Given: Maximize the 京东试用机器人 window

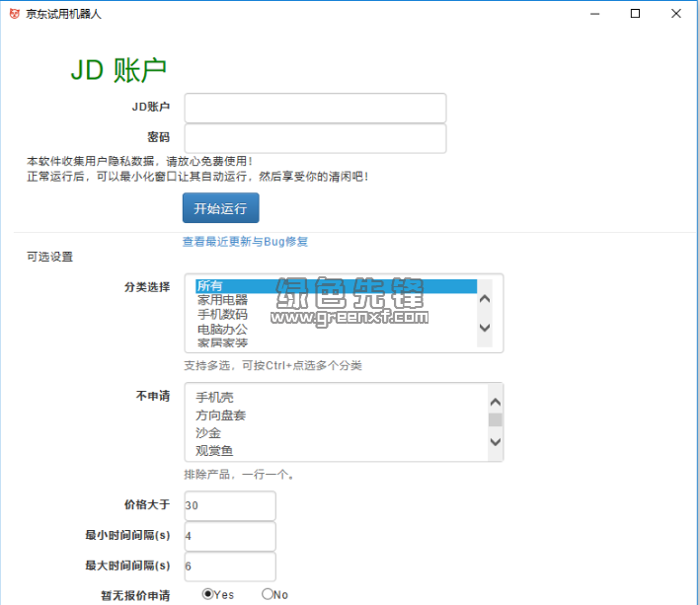Looking at the screenshot, I should pos(635,14).
